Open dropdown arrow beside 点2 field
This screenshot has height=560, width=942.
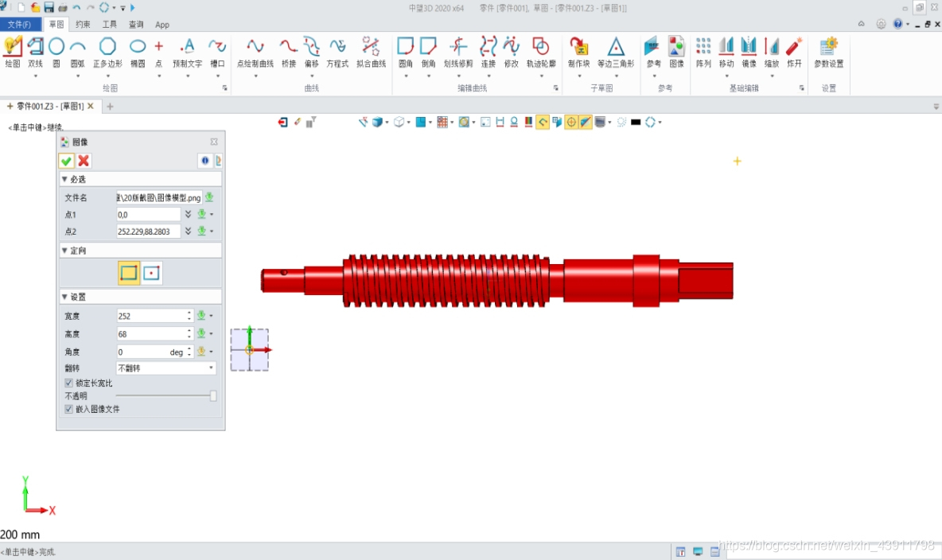[212, 231]
